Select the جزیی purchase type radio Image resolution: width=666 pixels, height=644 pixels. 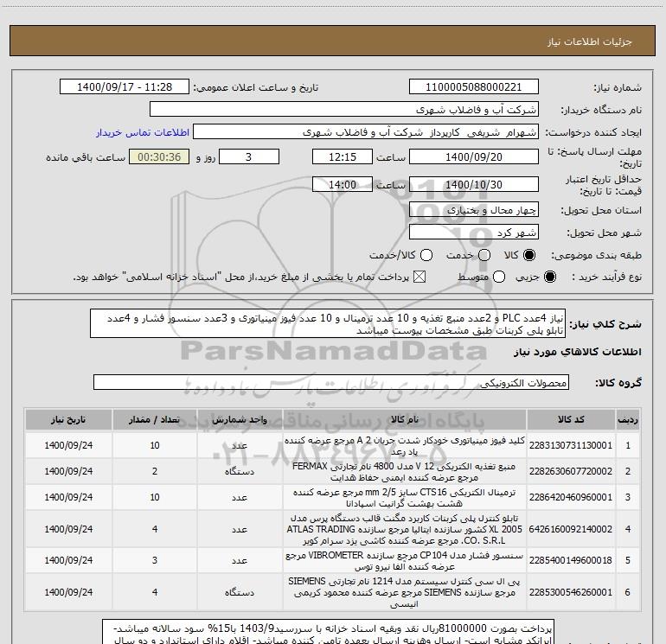(x=549, y=277)
